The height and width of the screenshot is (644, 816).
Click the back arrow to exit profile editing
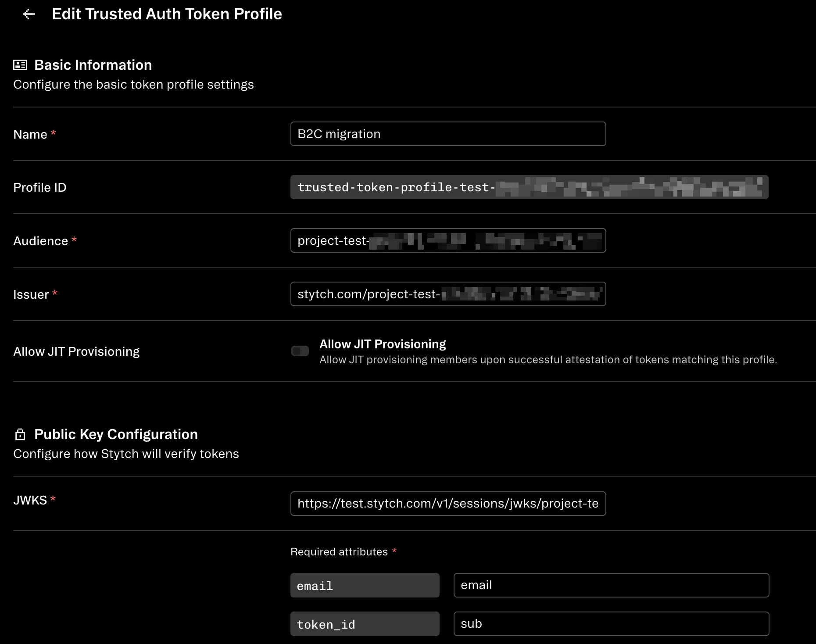(29, 14)
